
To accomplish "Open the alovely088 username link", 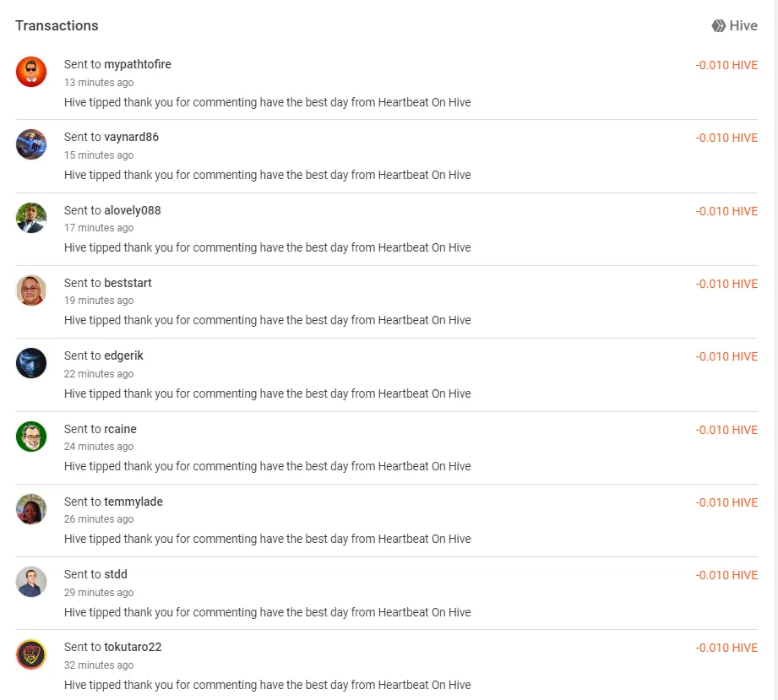I will pyautogui.click(x=133, y=210).
